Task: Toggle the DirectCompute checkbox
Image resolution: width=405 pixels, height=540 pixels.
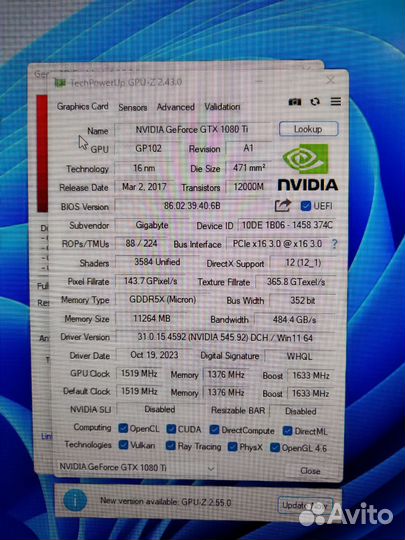Action: tap(215, 429)
